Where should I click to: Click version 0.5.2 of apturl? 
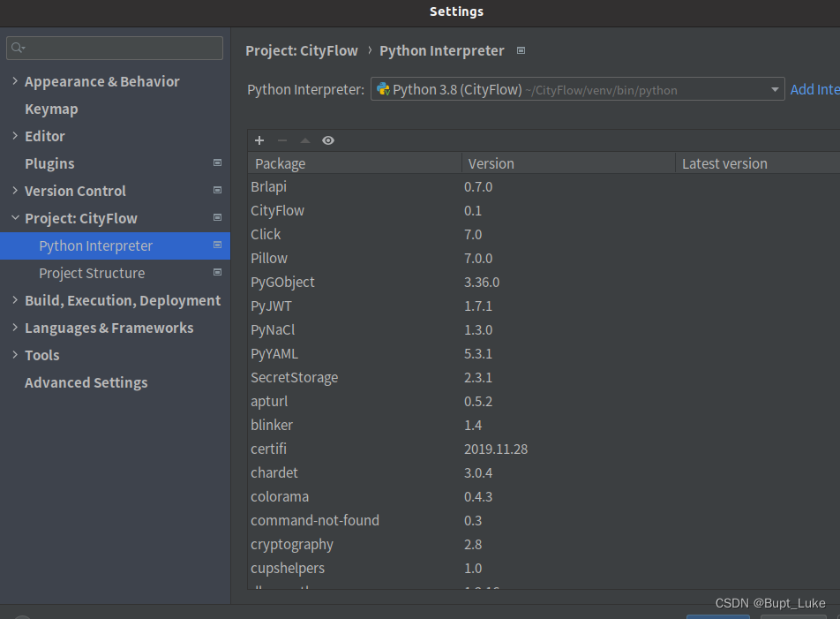point(478,402)
